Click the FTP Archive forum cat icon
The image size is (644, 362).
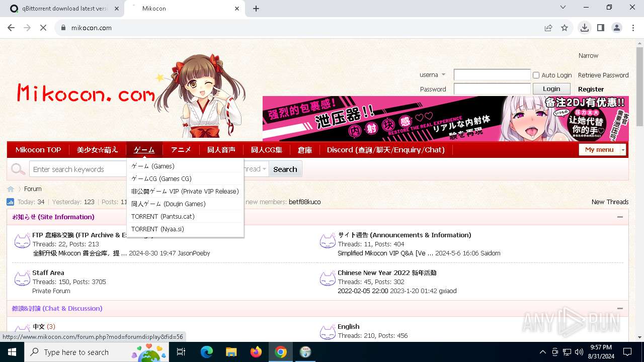pyautogui.click(x=22, y=241)
